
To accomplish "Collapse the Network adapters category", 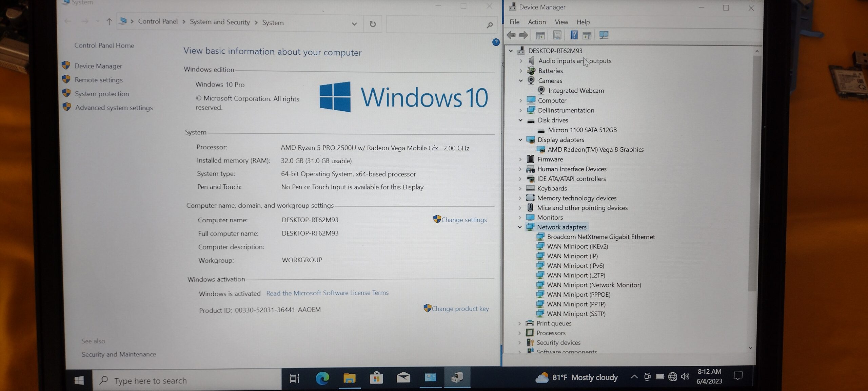I will tap(520, 227).
